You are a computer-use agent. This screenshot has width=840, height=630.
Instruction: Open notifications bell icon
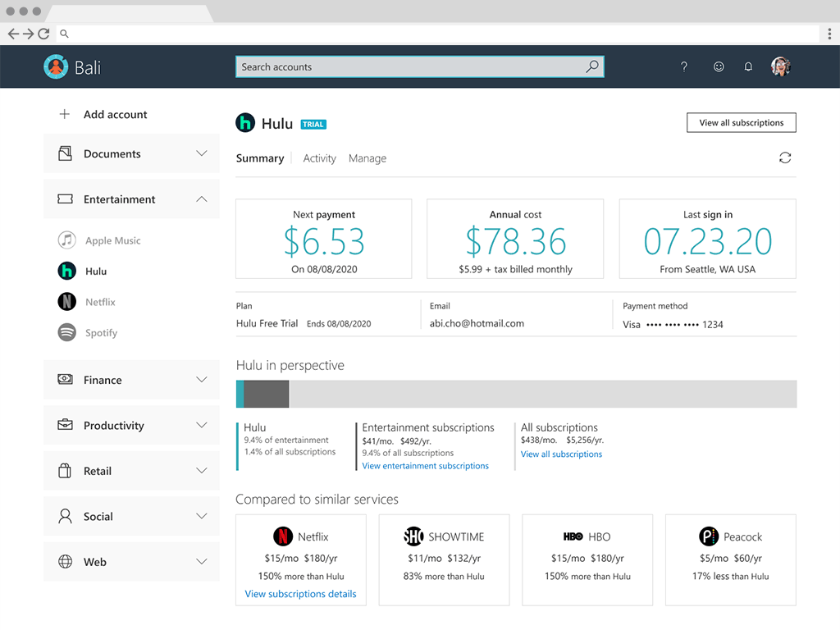click(x=748, y=67)
